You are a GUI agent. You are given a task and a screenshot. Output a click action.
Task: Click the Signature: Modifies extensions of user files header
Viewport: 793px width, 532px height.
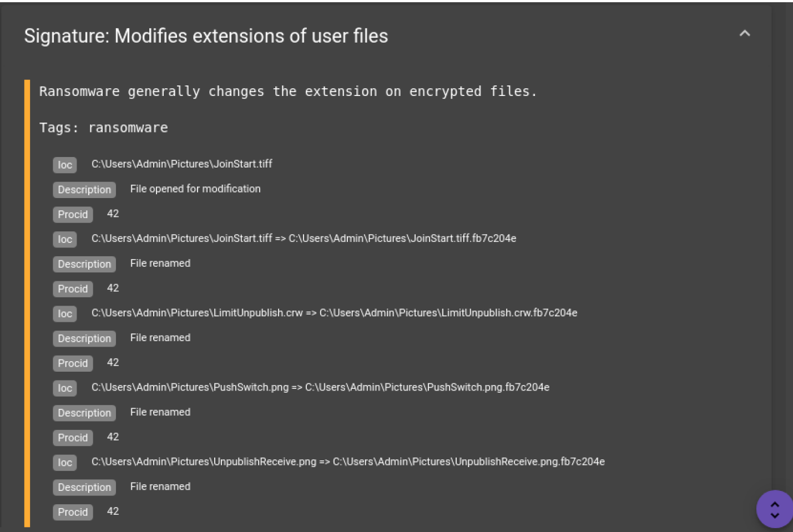[206, 36]
